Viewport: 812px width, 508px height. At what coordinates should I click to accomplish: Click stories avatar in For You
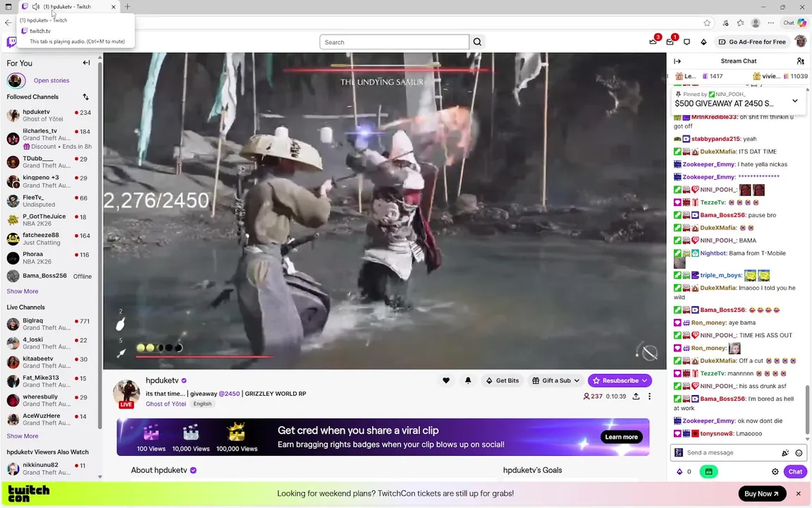point(16,80)
